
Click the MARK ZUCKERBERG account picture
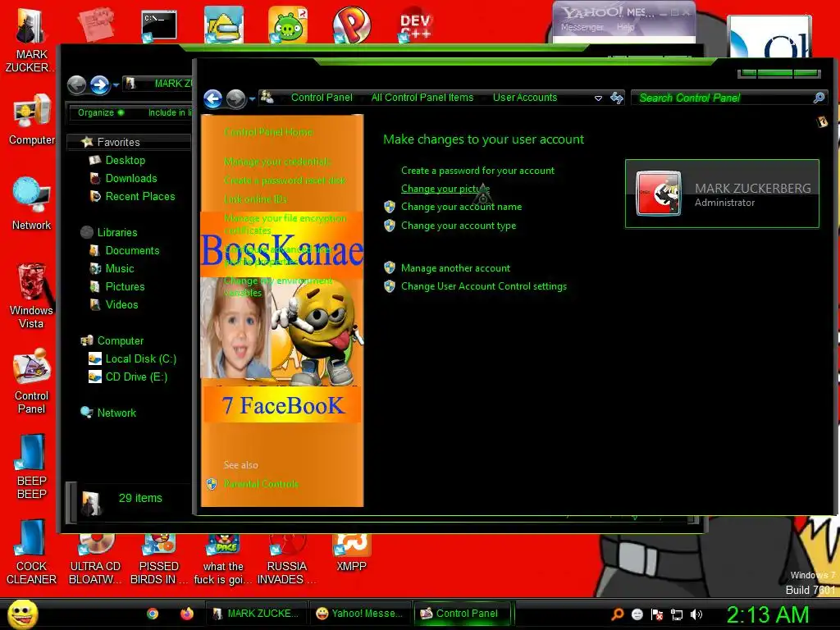click(x=659, y=194)
